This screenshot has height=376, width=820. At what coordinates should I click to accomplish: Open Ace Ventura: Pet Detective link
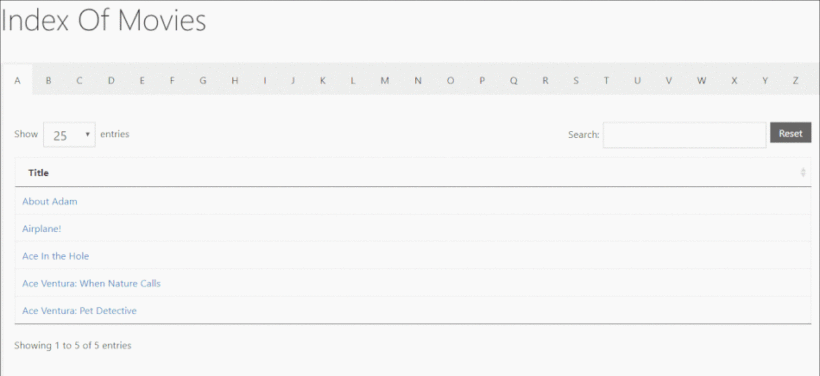tap(79, 311)
